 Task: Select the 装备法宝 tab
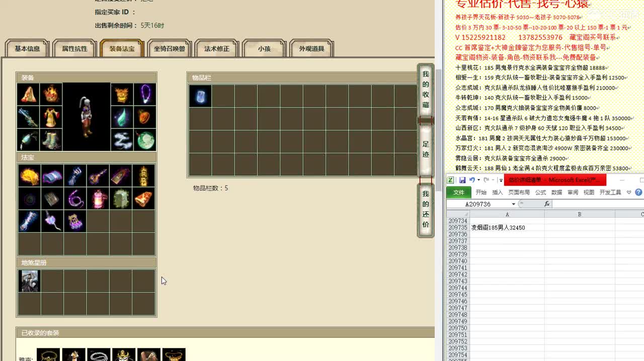(x=122, y=49)
